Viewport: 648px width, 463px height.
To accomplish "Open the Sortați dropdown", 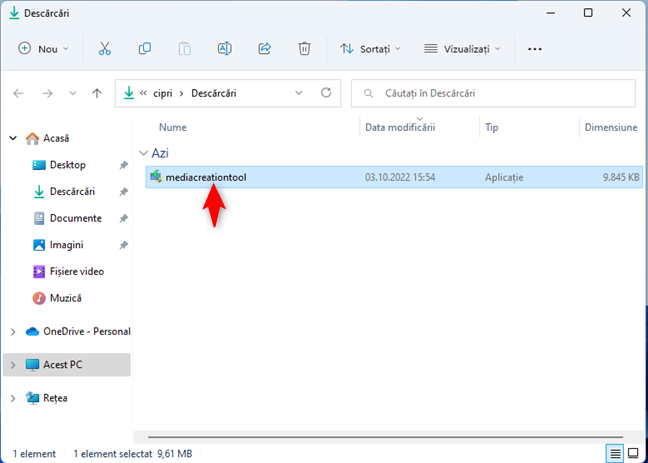I will 370,49.
